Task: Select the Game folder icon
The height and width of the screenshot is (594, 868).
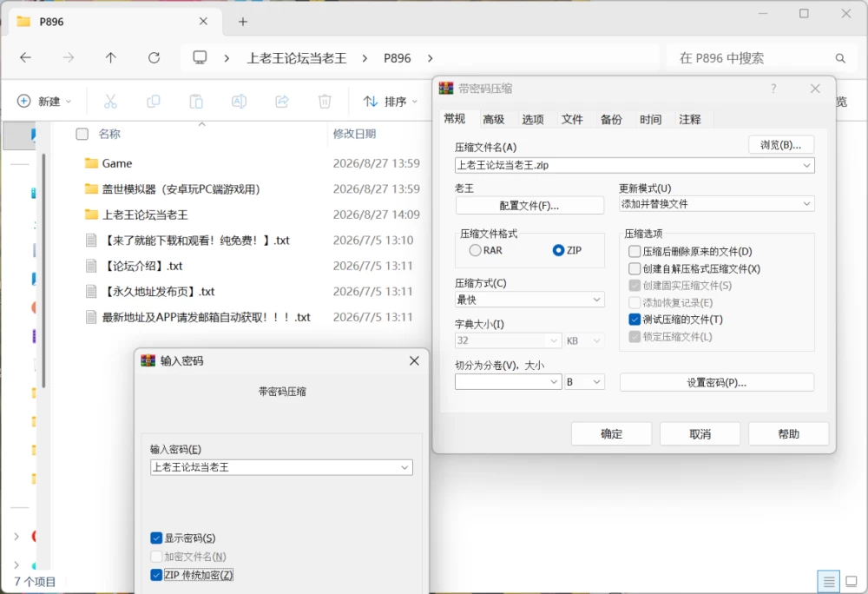Action: [x=91, y=163]
